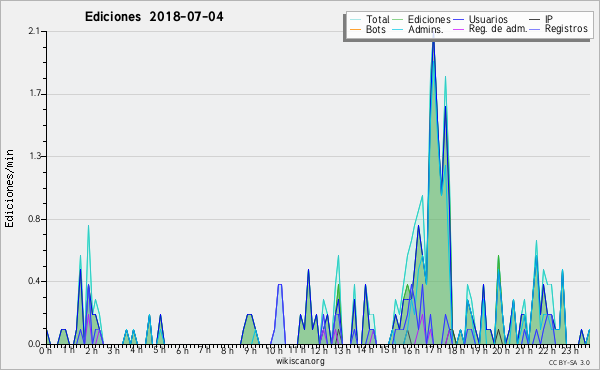
Task: Click the 16 h hour label
Action: pyautogui.click(x=411, y=350)
